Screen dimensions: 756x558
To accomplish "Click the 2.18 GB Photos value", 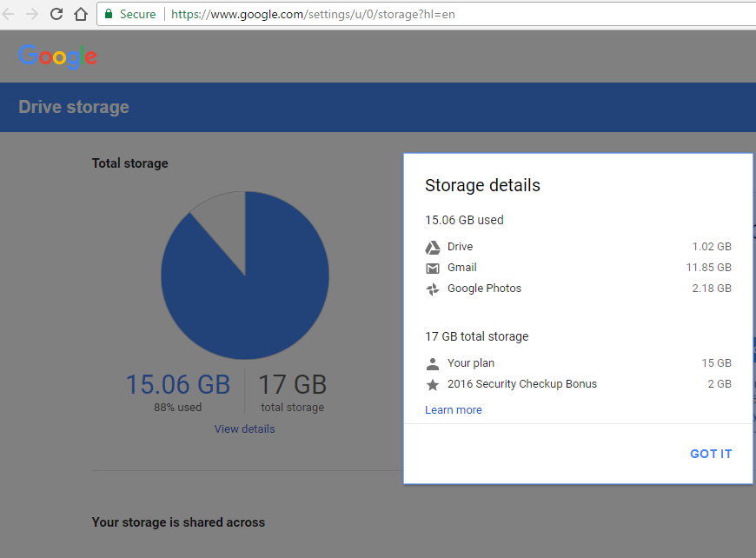I will click(712, 288).
